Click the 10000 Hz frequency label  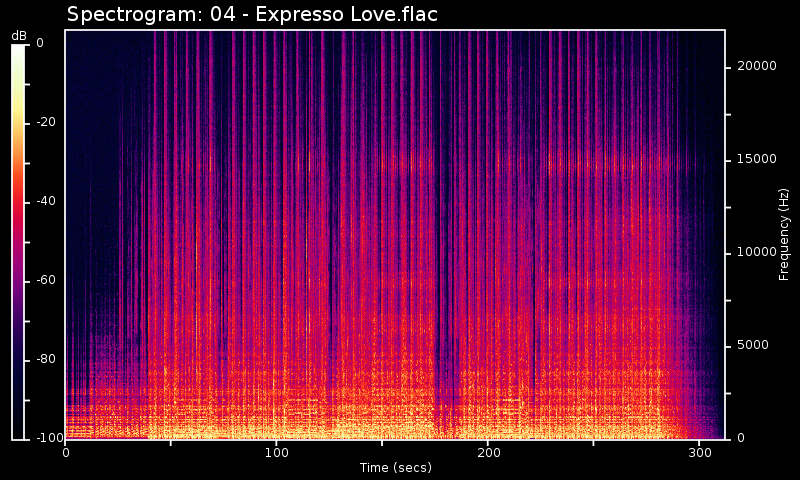pos(756,252)
